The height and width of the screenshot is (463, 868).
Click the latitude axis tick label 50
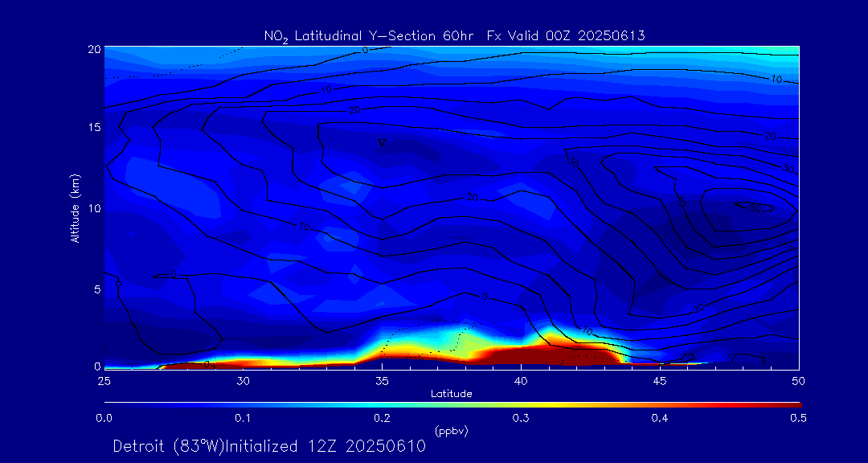pyautogui.click(x=798, y=381)
